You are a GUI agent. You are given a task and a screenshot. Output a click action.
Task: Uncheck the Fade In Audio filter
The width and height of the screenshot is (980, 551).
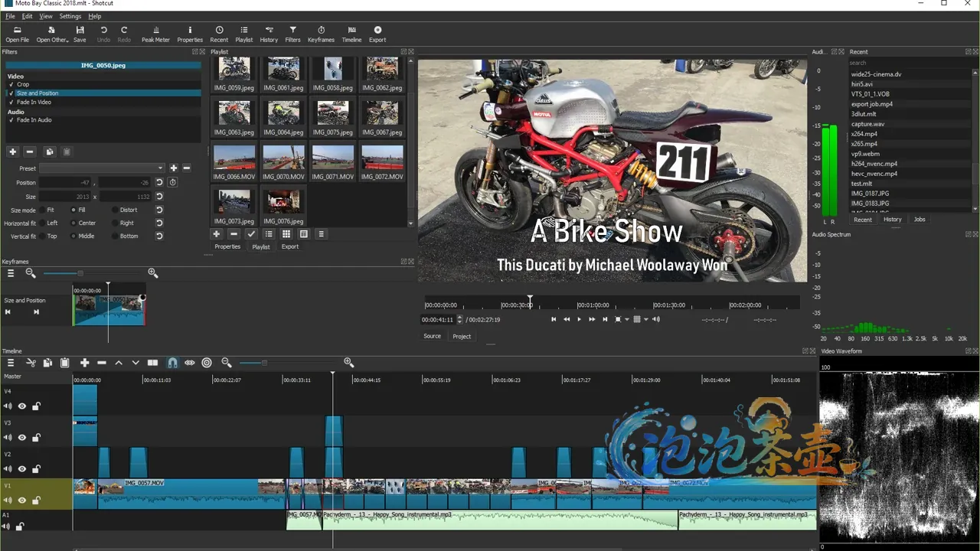coord(11,120)
